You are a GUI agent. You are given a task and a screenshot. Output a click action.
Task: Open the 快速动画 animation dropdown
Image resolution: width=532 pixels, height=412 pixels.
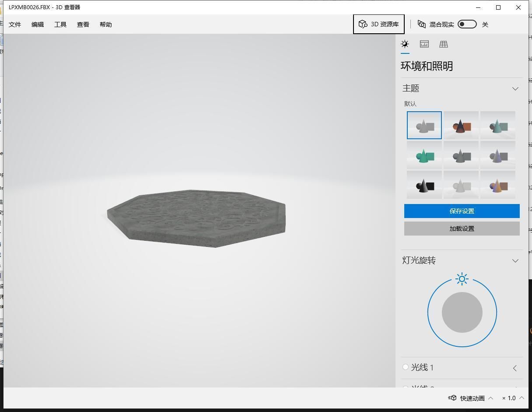coord(490,398)
